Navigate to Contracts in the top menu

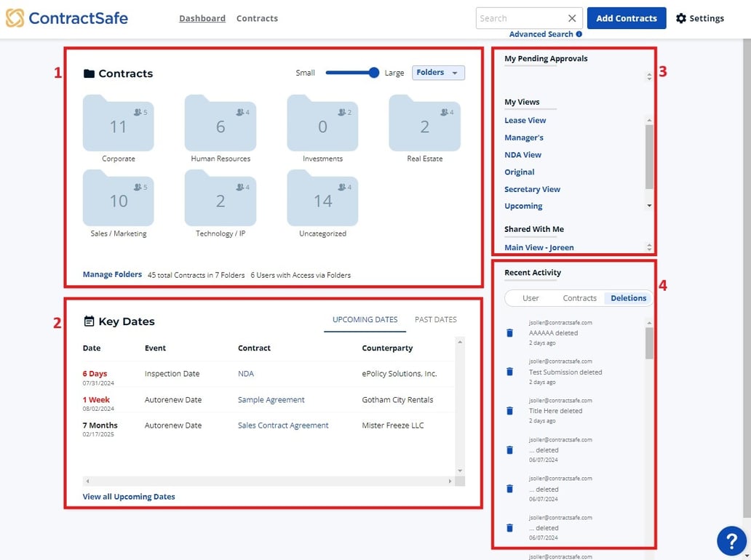point(257,18)
